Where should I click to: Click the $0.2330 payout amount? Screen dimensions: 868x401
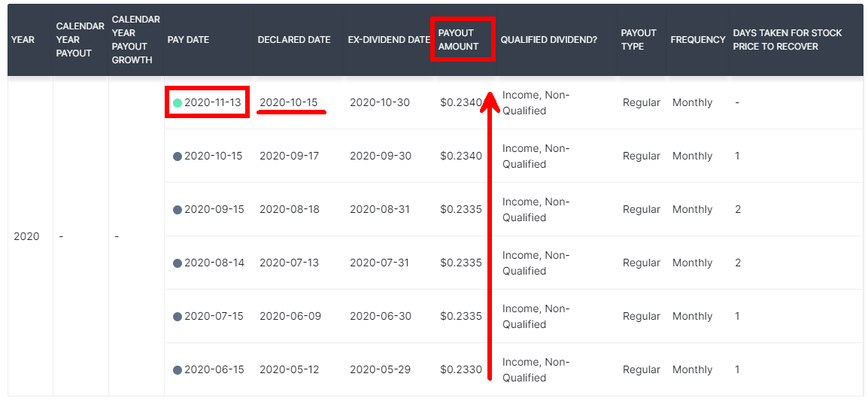click(x=460, y=369)
